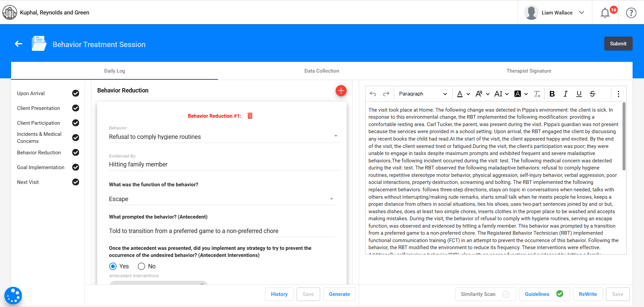Mark Next Visit section complete
The height and width of the screenshot is (307, 644).
pos(76,182)
